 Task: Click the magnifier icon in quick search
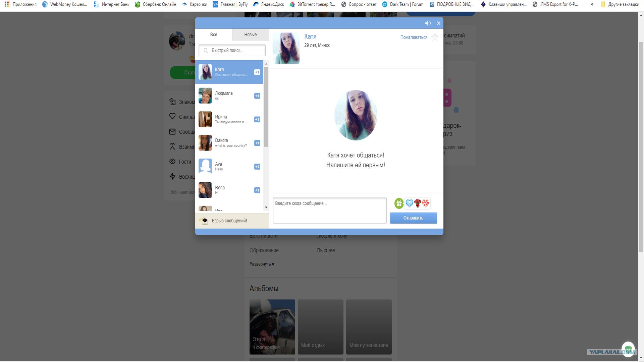pos(206,50)
